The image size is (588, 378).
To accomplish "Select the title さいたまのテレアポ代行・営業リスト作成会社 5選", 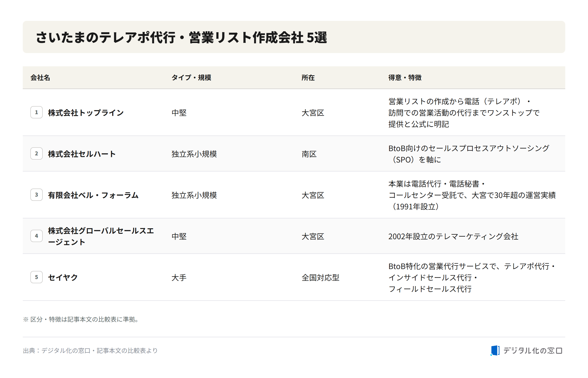I will (x=181, y=37).
